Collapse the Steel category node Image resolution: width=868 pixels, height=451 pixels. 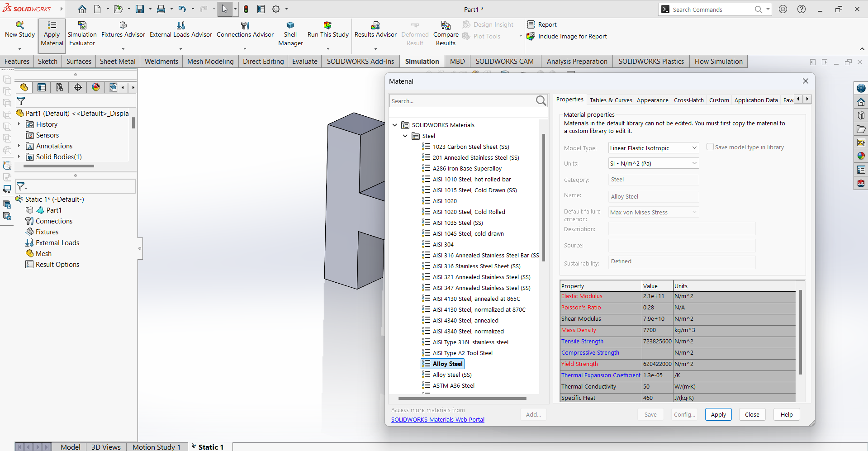point(405,136)
